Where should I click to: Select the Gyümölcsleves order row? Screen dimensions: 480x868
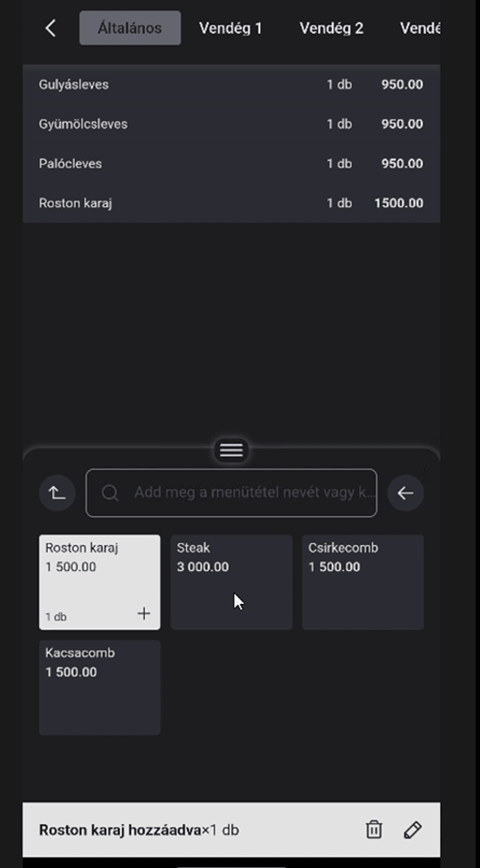231,124
